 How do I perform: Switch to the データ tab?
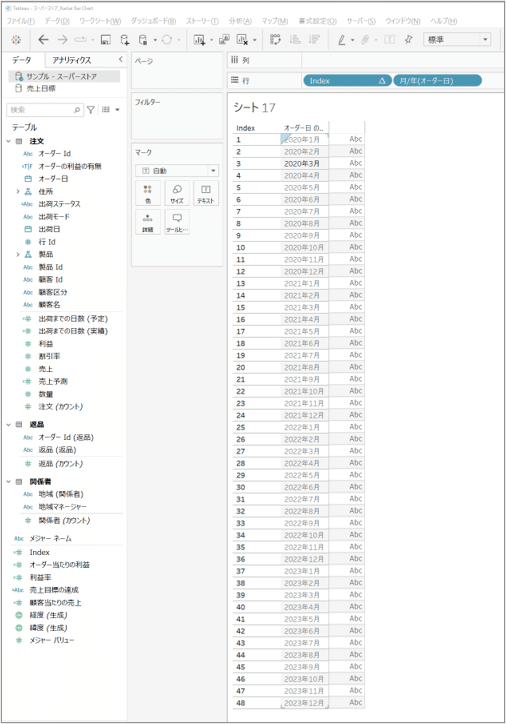point(22,60)
